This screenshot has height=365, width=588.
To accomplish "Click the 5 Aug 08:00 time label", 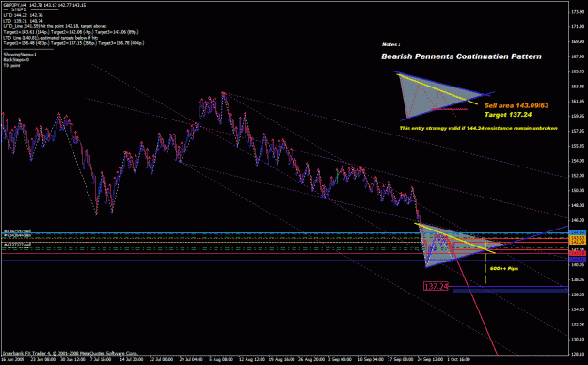I will click(x=221, y=359).
